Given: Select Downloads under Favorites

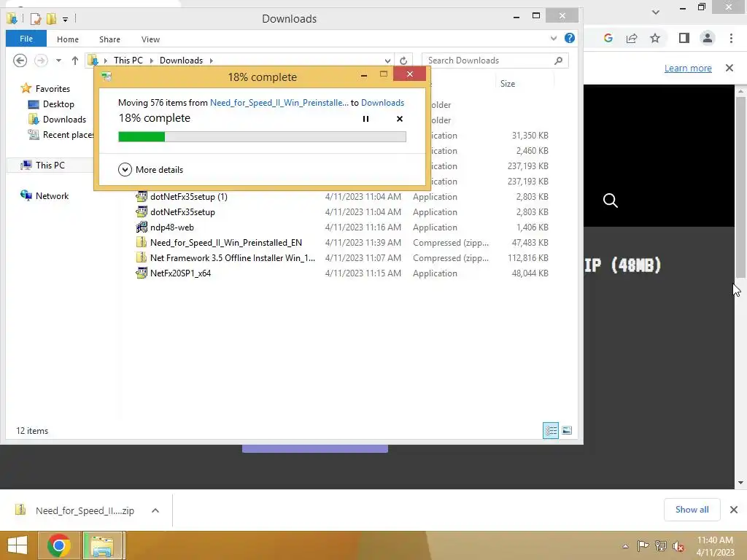Looking at the screenshot, I should click(x=57, y=119).
